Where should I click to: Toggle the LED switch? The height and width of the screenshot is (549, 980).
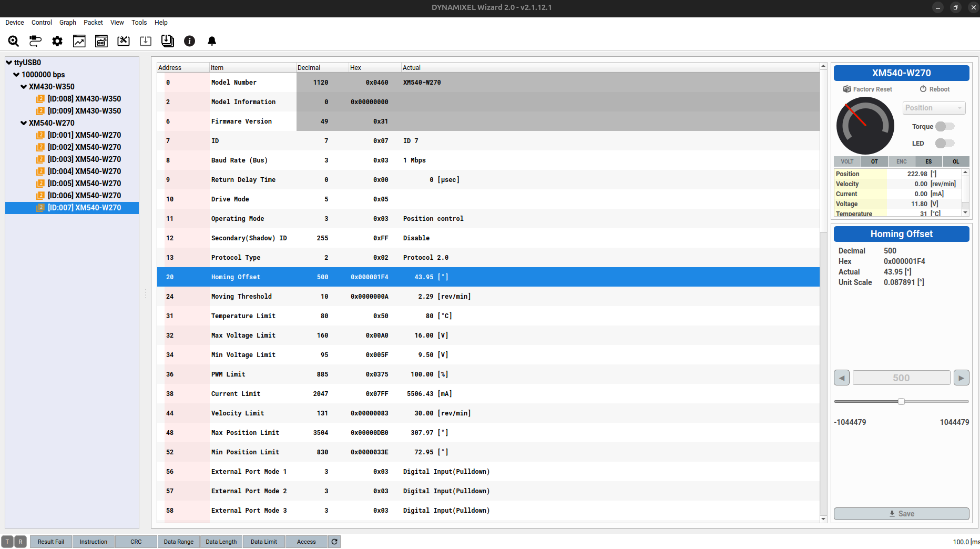(x=945, y=144)
